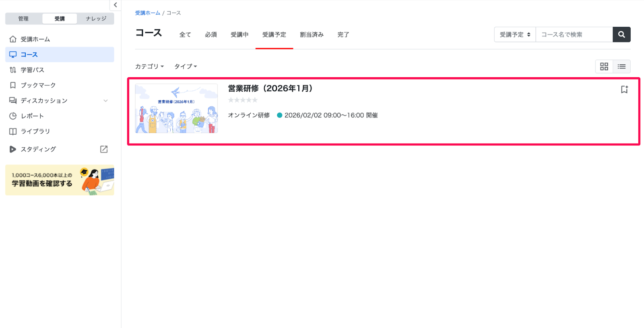
Task: Select the 全て course tab
Action: [x=185, y=35]
